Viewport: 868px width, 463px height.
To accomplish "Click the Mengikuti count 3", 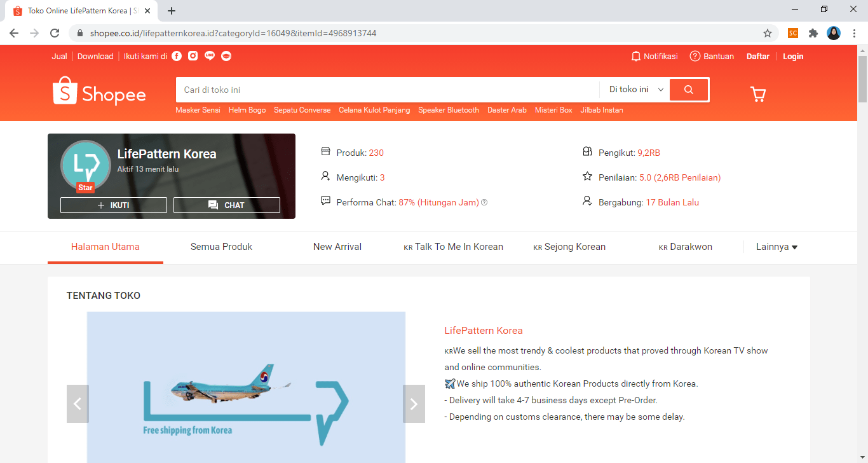I will (x=383, y=177).
